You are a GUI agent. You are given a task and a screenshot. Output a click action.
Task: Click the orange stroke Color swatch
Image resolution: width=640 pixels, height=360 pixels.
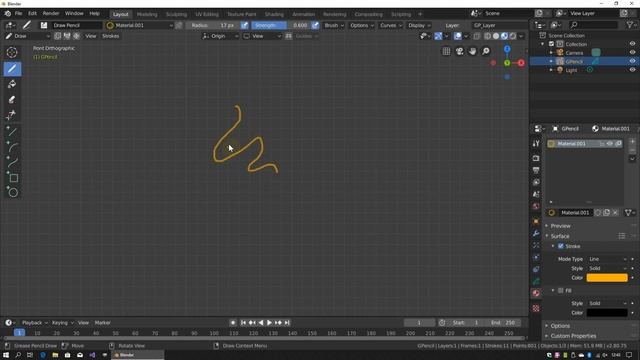[607, 278]
